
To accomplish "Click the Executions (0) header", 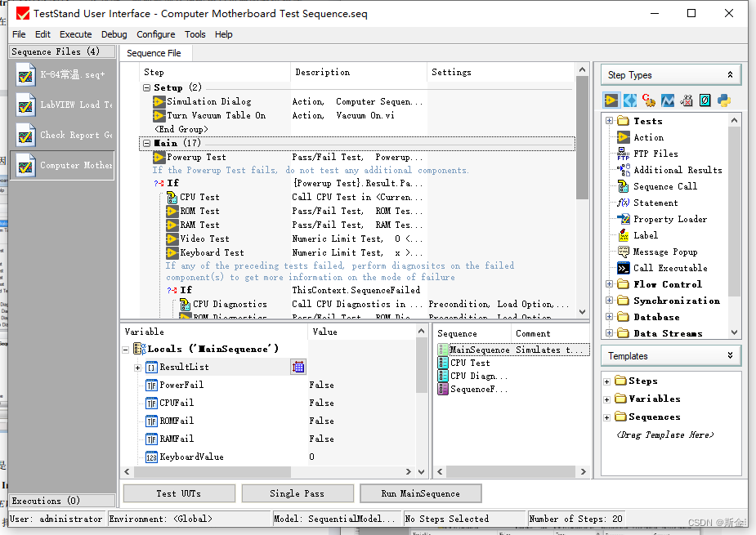I will coord(62,501).
